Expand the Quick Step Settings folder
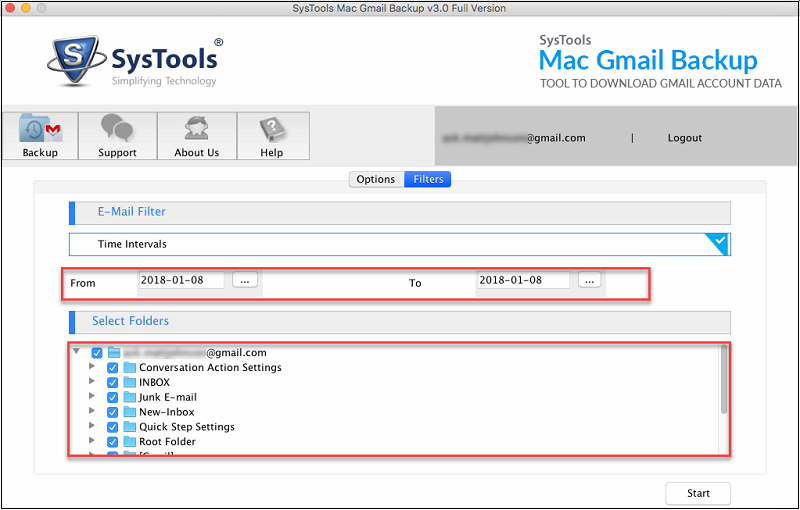 tap(92, 425)
